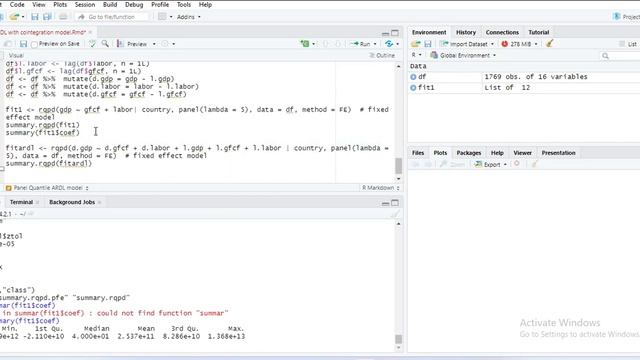The width and height of the screenshot is (640, 360).
Task: Click the console vertical scrollbar thumb
Action: 398,339
